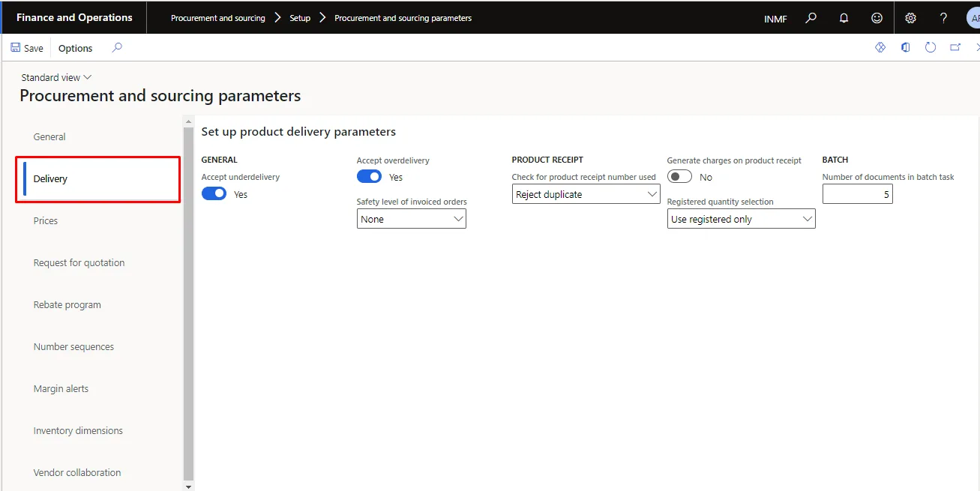This screenshot has width=980, height=491.
Task: Click the diamond personalization icon
Action: (x=880, y=47)
